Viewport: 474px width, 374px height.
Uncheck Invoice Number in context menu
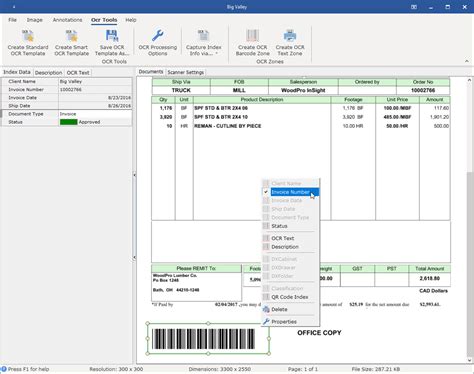290,192
